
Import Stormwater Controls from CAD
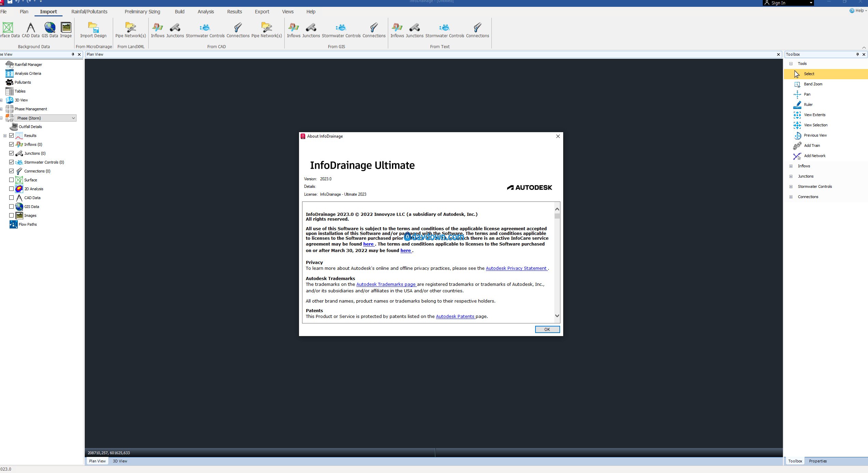[x=205, y=30]
